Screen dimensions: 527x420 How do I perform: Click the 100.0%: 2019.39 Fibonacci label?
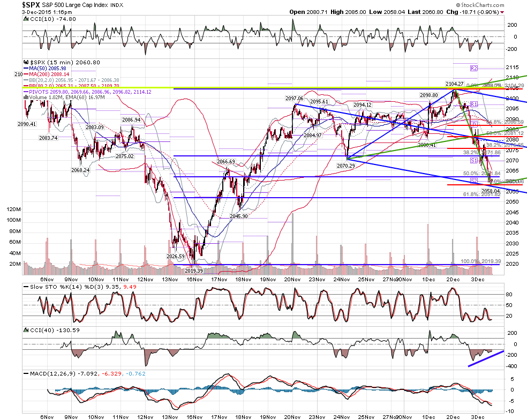[480, 261]
